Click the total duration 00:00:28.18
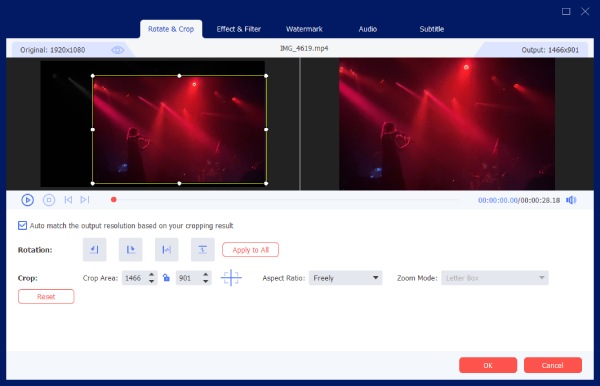This screenshot has width=600, height=386. (540, 200)
